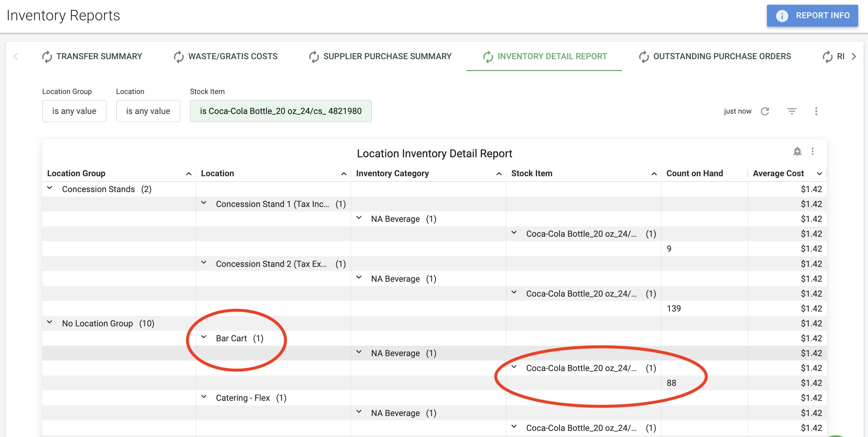Viewport: 868px width, 437px height.
Task: Toggle sort on the Location Group column
Action: point(188,174)
